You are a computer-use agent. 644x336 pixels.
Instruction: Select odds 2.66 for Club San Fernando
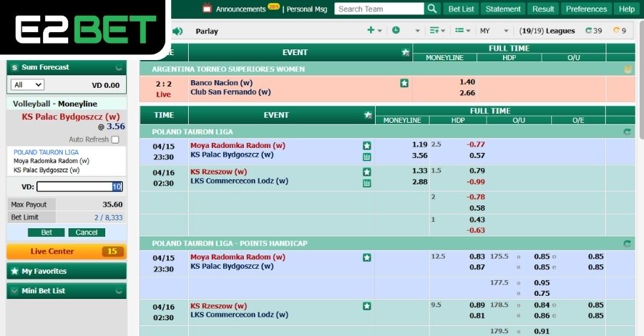click(x=467, y=93)
